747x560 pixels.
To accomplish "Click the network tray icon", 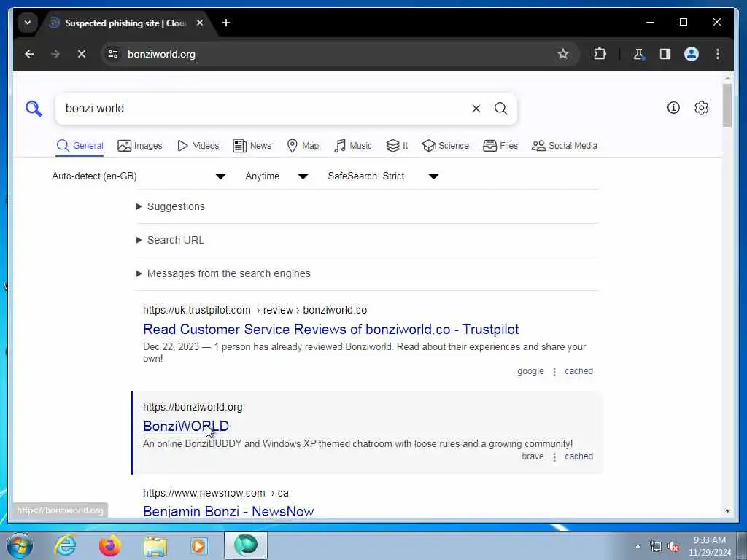I will tap(656, 547).
